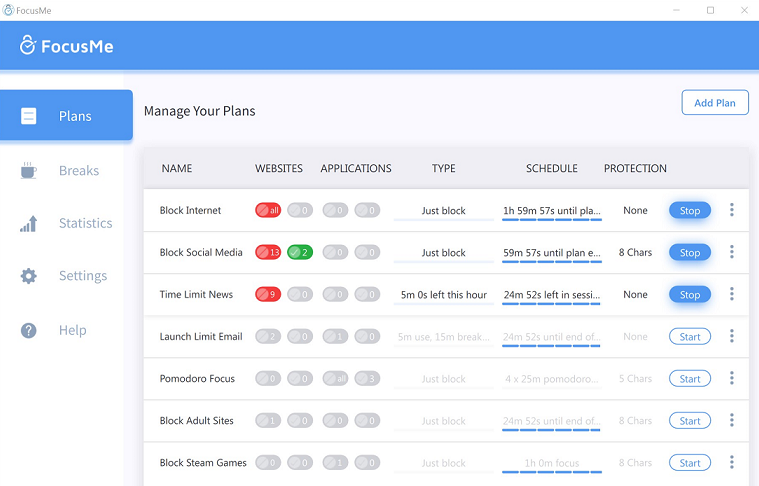This screenshot has width=759, height=486.
Task: Click red 'all' blocked websites badge, Block Internet
Action: point(268,210)
